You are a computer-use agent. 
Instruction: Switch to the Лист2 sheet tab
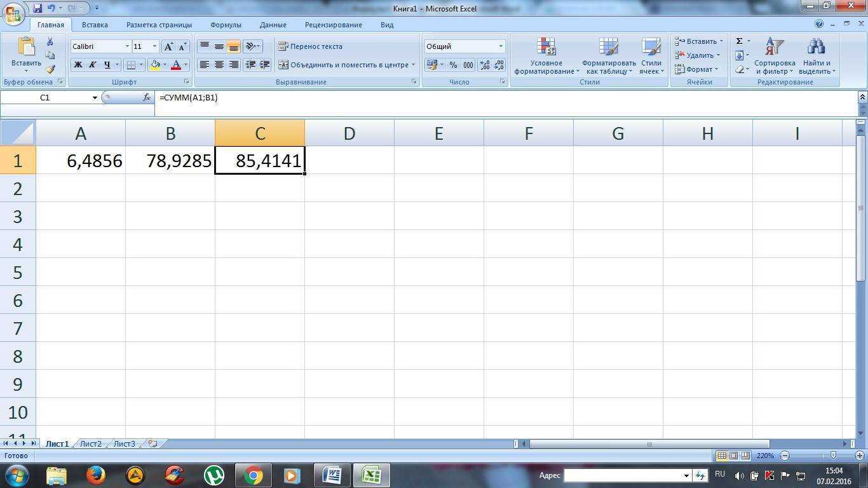pyautogui.click(x=90, y=444)
